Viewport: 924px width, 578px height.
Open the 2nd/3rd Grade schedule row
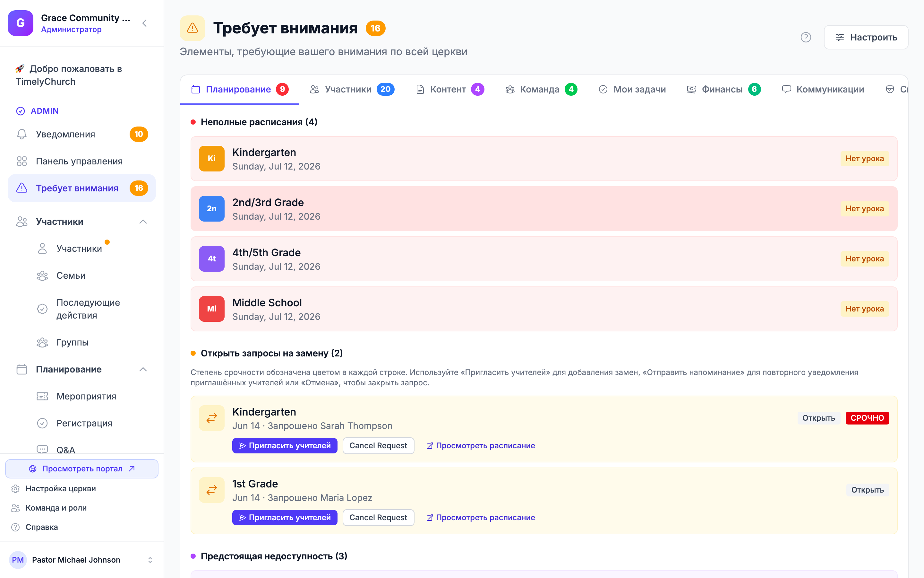pos(544,209)
